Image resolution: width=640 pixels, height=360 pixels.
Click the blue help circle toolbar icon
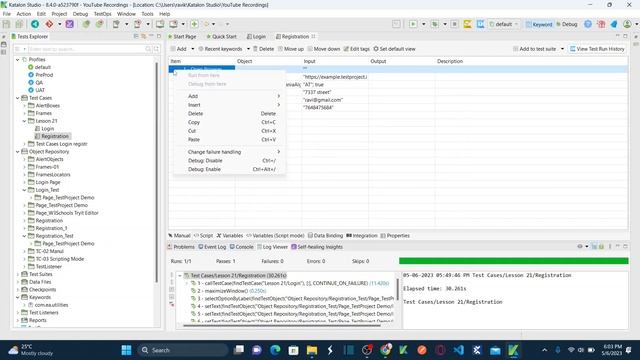coord(588,24)
